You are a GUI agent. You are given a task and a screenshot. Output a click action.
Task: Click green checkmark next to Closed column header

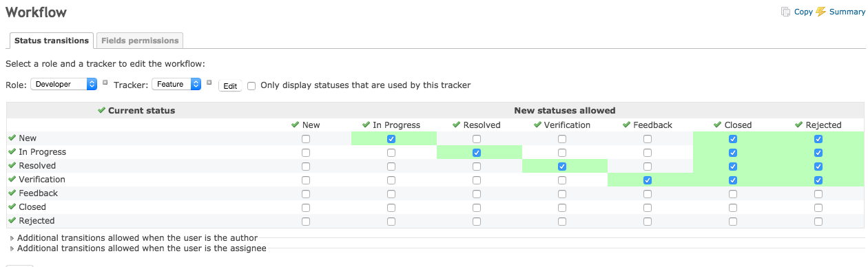coord(717,125)
